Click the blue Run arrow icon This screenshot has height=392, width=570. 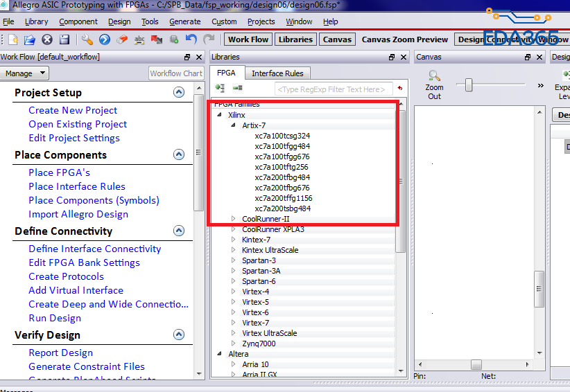pos(104,39)
